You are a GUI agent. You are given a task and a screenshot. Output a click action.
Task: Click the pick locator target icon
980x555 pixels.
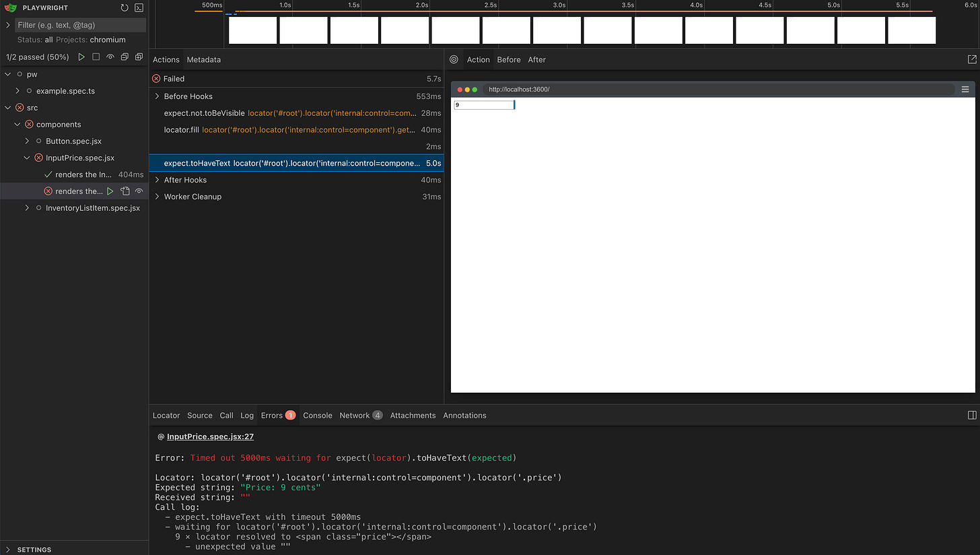(454, 59)
